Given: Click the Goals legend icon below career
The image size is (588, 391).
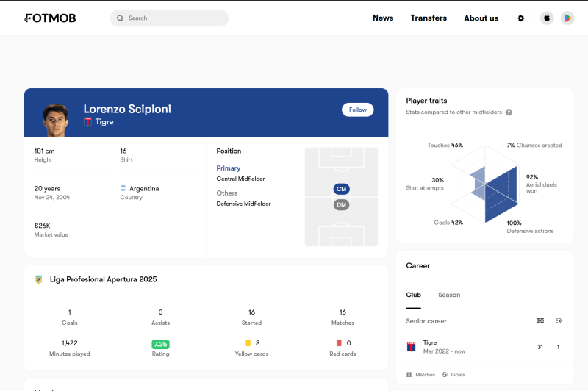Looking at the screenshot, I should (x=445, y=375).
